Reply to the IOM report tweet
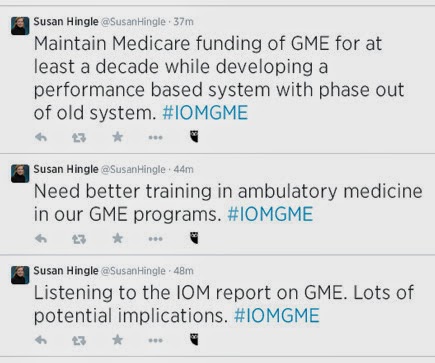 point(41,340)
